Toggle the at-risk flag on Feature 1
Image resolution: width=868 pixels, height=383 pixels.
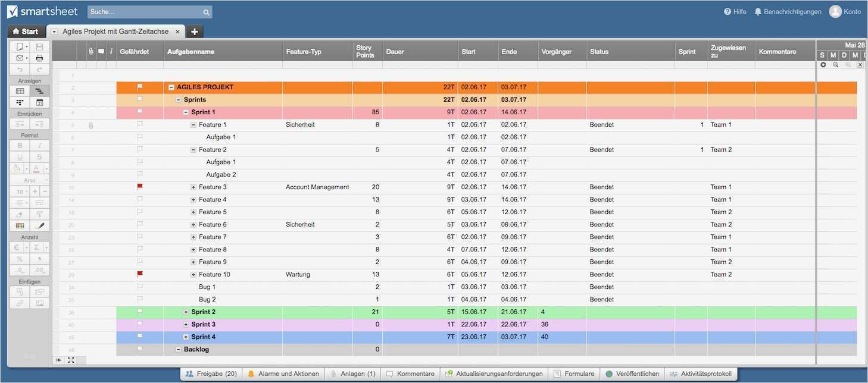click(x=140, y=124)
